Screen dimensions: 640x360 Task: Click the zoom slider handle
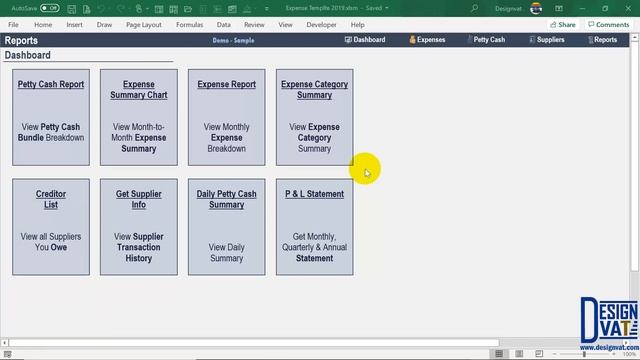point(584,354)
